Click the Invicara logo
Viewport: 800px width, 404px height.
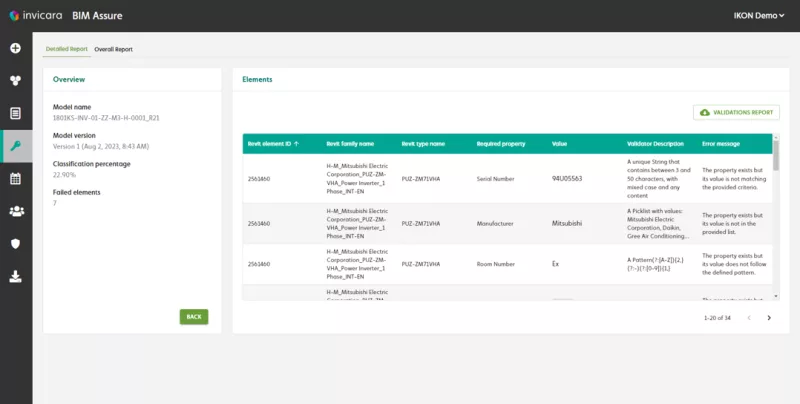pos(40,15)
